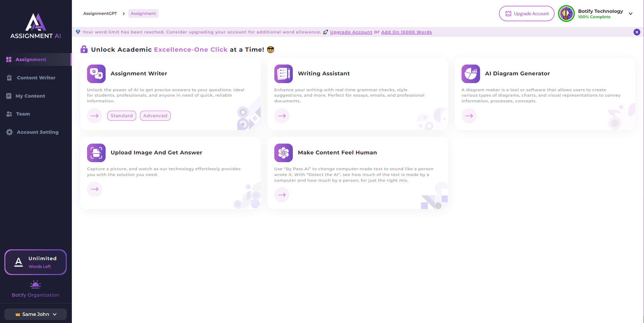This screenshot has width=644, height=323.
Task: Select the Assignment Writer tool icon
Action: (x=96, y=74)
